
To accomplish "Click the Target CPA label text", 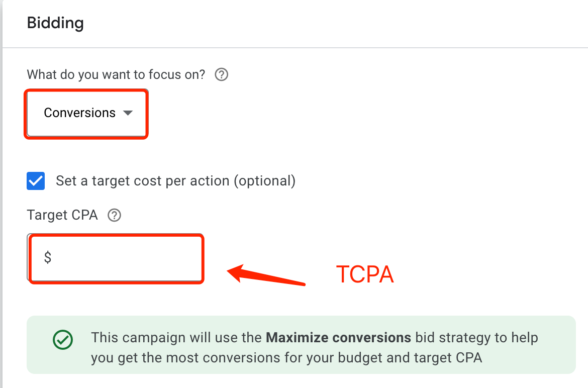I will click(x=62, y=215).
